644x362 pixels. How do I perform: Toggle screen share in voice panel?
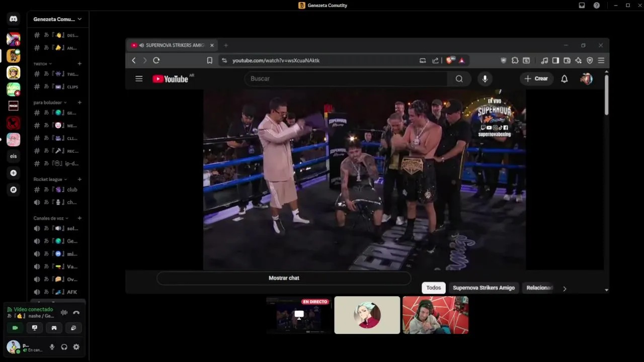point(35,328)
